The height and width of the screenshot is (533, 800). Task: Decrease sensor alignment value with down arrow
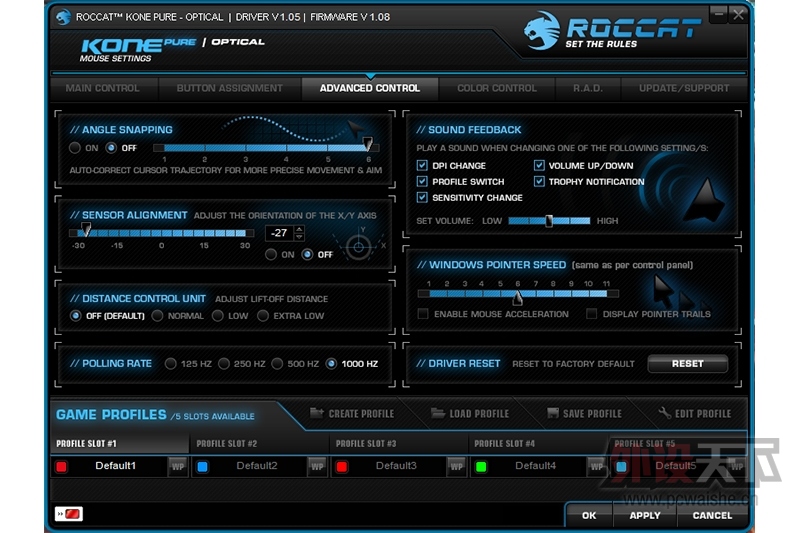(299, 237)
